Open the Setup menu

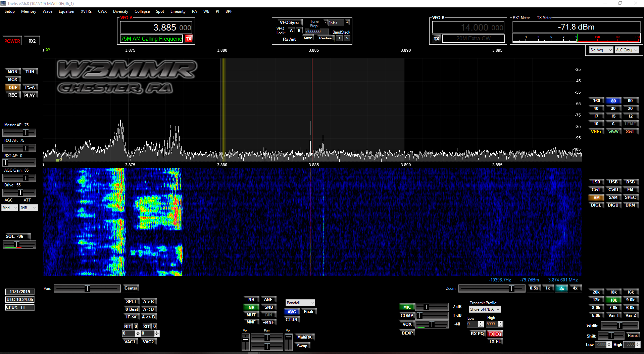click(10, 11)
